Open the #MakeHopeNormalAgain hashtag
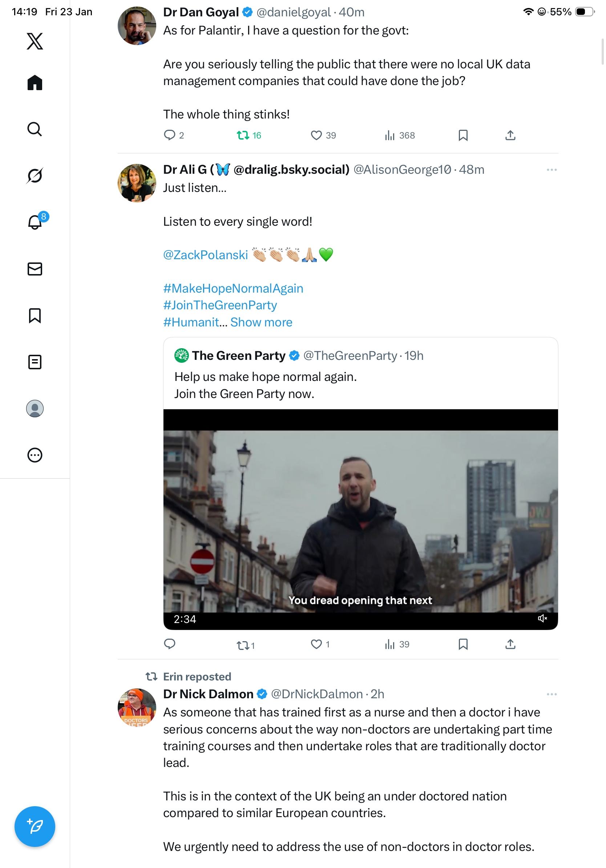Screen dimensions: 606x868 tap(233, 289)
